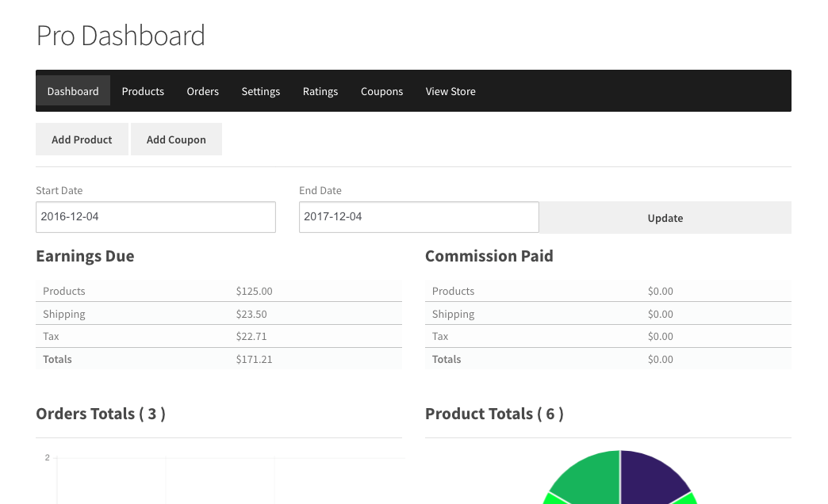Open the Orders menu item

tap(202, 91)
